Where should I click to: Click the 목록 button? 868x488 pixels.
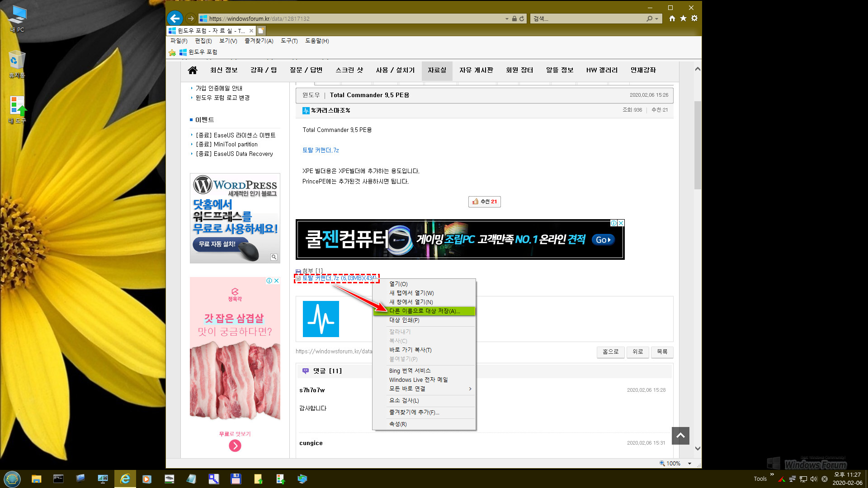tap(662, 352)
